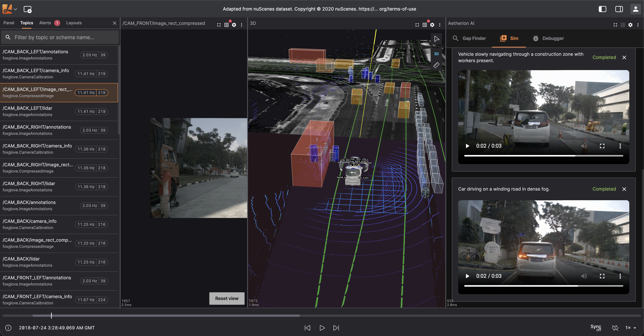Open CAM_FRONT panel three-dot menu

[x=242, y=25]
